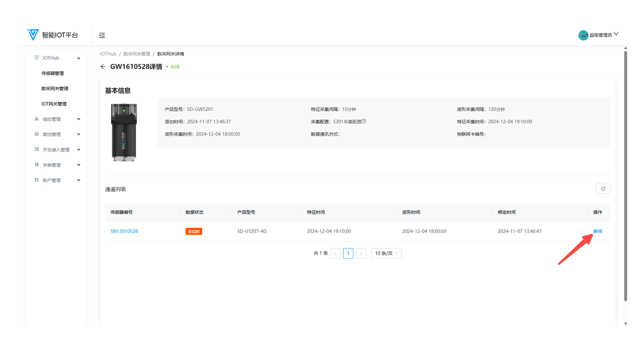
Task: Expand the 开发接入管理 chevron
Action: (x=79, y=149)
